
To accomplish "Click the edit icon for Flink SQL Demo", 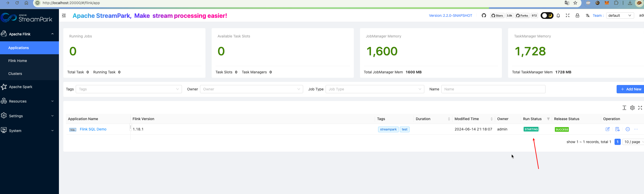I will pyautogui.click(x=608, y=129).
